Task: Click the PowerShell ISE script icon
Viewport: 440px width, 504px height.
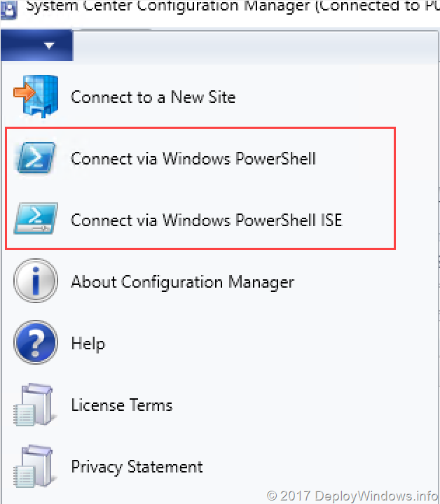Action: tap(35, 219)
